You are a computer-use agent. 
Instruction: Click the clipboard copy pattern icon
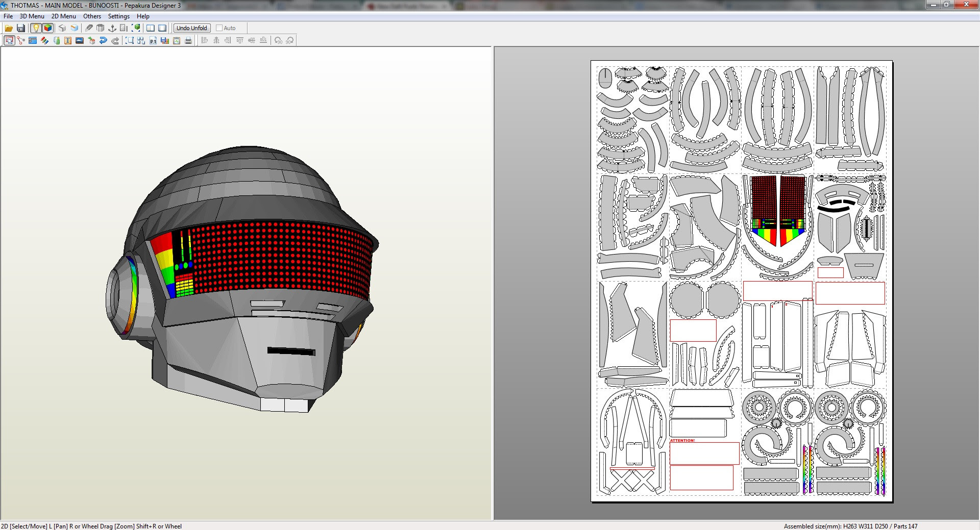click(177, 40)
